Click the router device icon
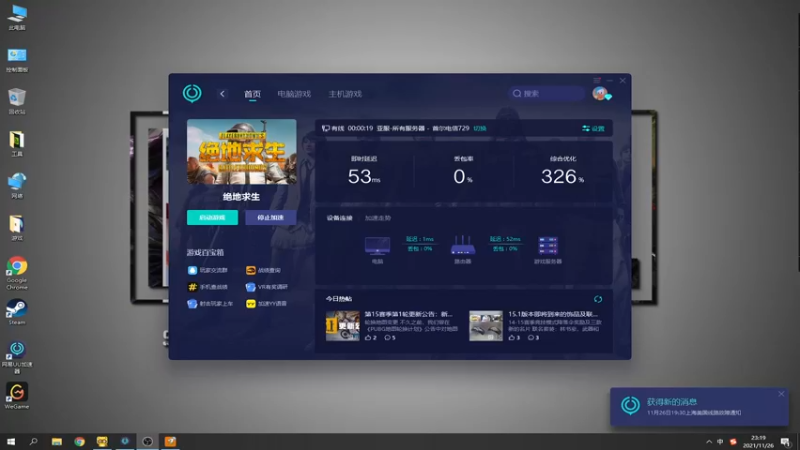Viewport: 800px width, 450px height. coord(463,245)
